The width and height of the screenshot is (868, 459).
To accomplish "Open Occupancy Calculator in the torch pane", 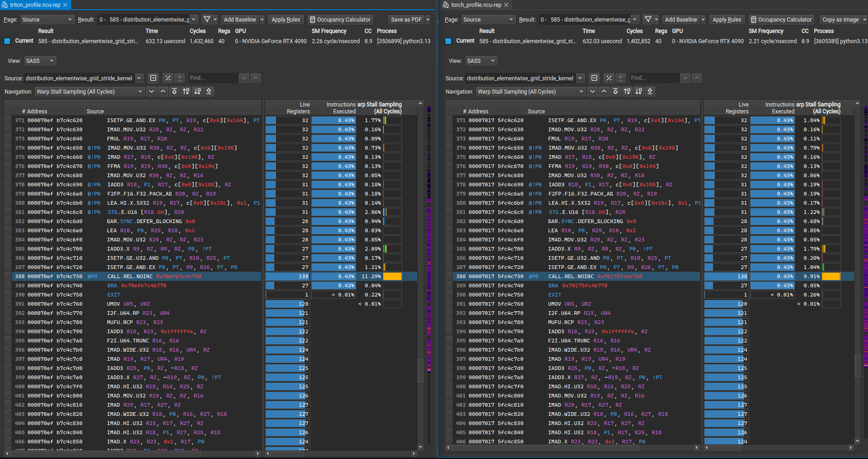I will [781, 20].
